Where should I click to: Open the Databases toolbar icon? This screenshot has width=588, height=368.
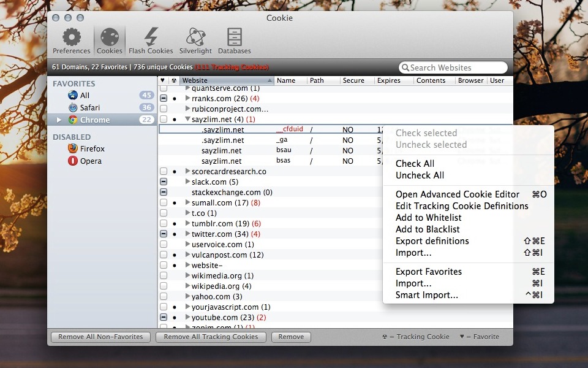pyautogui.click(x=234, y=38)
